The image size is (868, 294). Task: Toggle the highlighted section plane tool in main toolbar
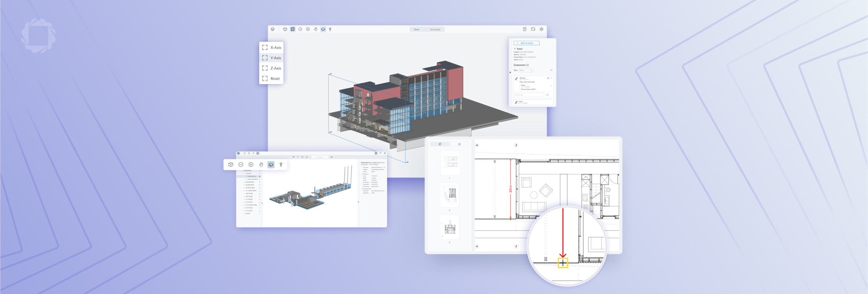click(x=293, y=29)
